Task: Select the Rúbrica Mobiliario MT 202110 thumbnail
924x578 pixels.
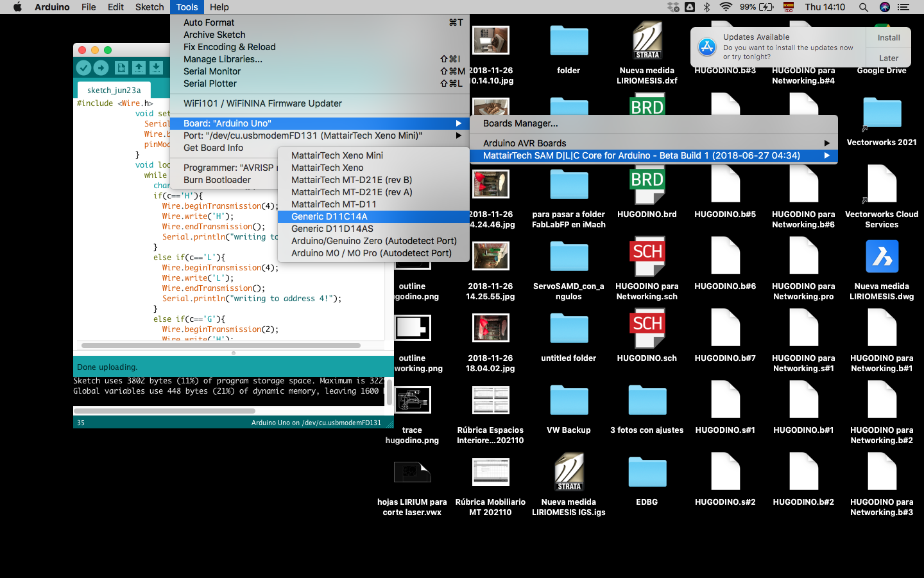Action: pyautogui.click(x=490, y=472)
